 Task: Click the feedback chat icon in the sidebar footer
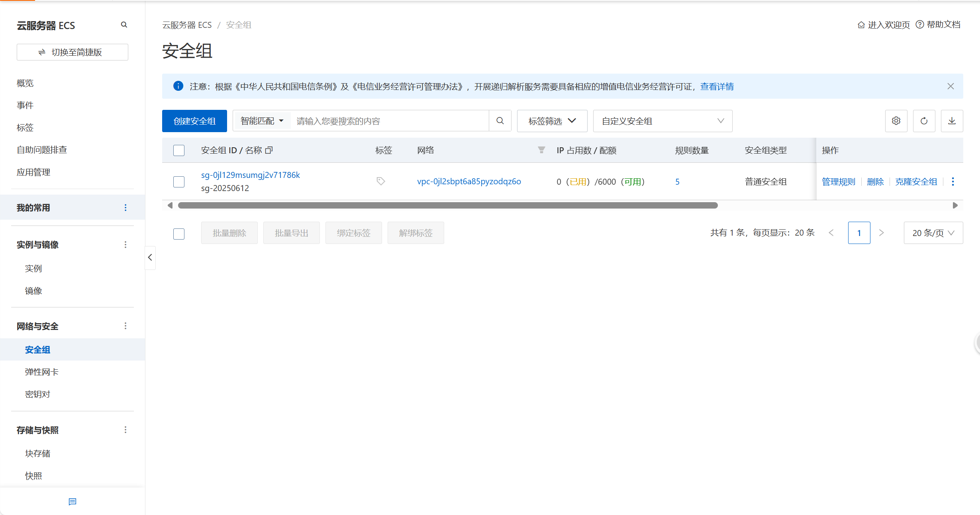click(x=73, y=501)
